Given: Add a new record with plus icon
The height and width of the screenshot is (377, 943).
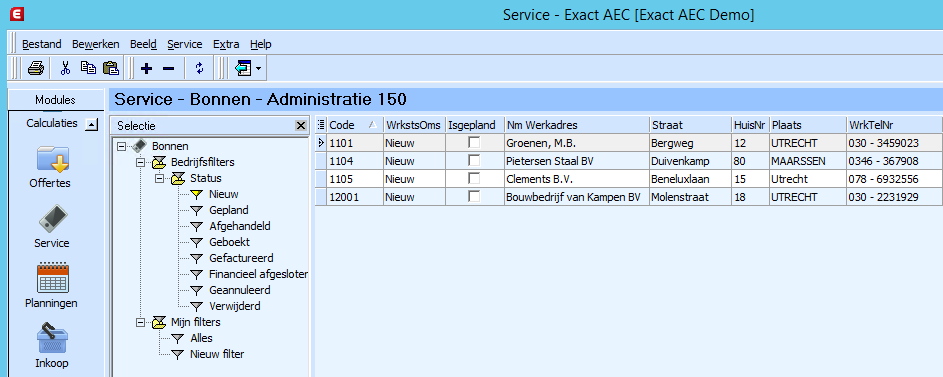Looking at the screenshot, I should (146, 69).
